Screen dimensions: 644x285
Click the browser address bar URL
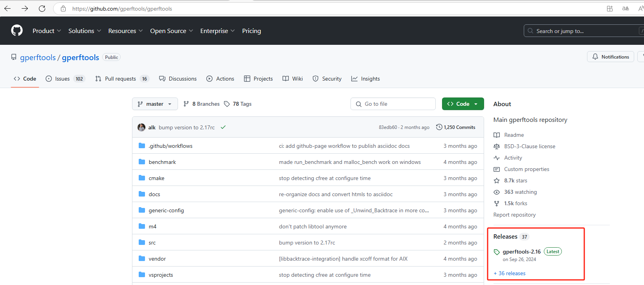click(122, 9)
